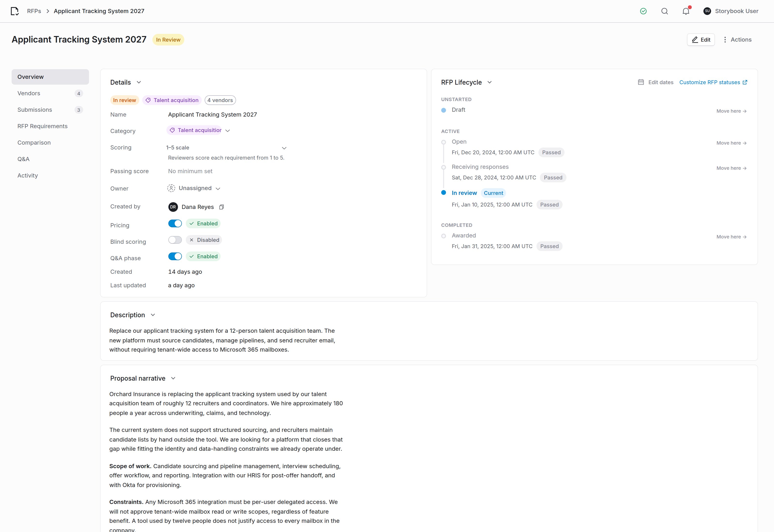Click the Submissions count badge 3

pos(79,110)
